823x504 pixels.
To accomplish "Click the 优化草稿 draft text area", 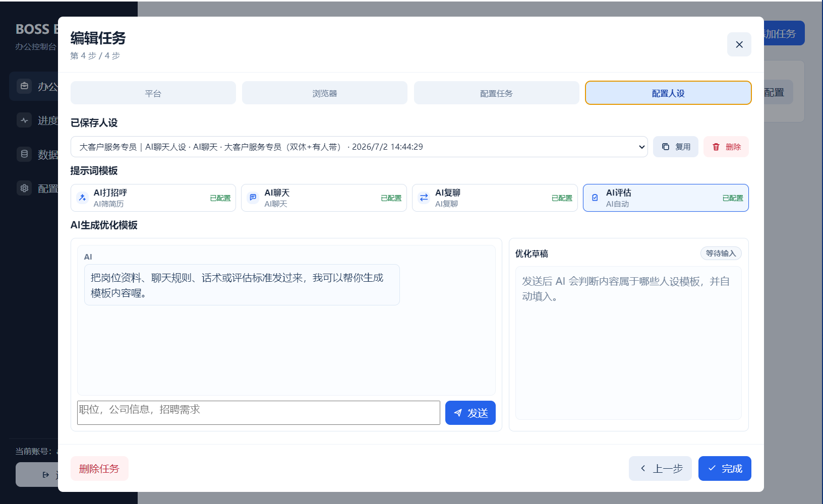I will [628, 343].
